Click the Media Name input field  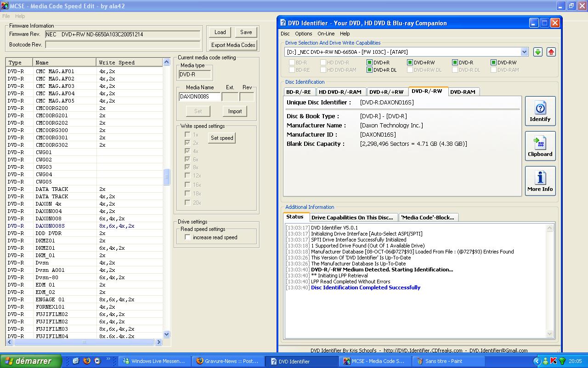tap(199, 97)
